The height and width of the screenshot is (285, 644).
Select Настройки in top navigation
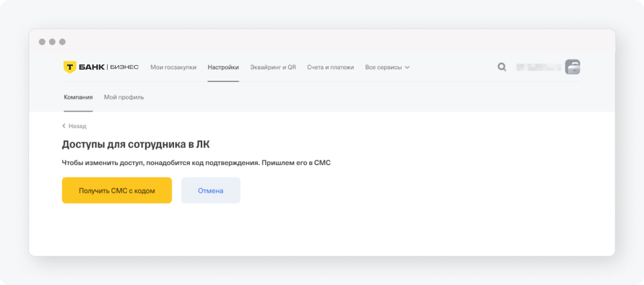[x=223, y=67]
